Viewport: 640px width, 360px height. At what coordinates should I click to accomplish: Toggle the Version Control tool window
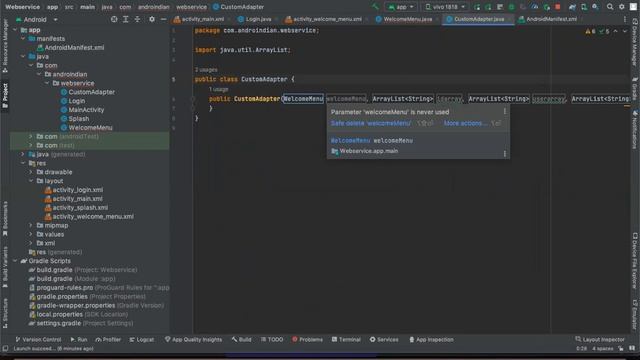coord(38,339)
